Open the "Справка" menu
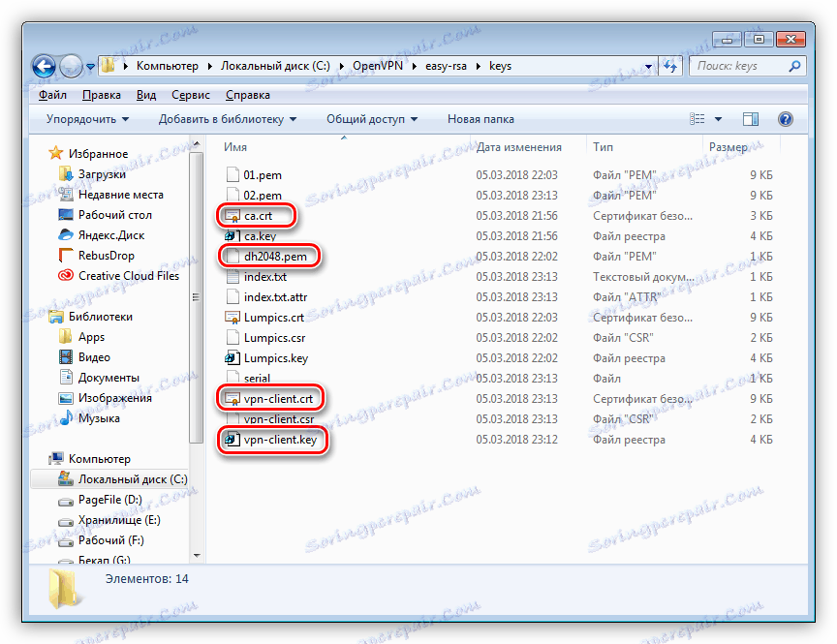Viewport: 837px width, 644px height. click(x=248, y=95)
